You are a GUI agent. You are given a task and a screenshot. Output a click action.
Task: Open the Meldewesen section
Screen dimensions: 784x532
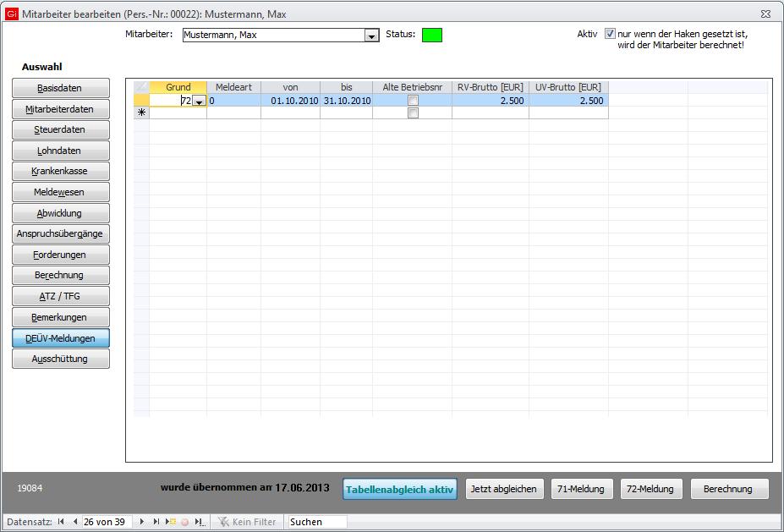[x=61, y=192]
